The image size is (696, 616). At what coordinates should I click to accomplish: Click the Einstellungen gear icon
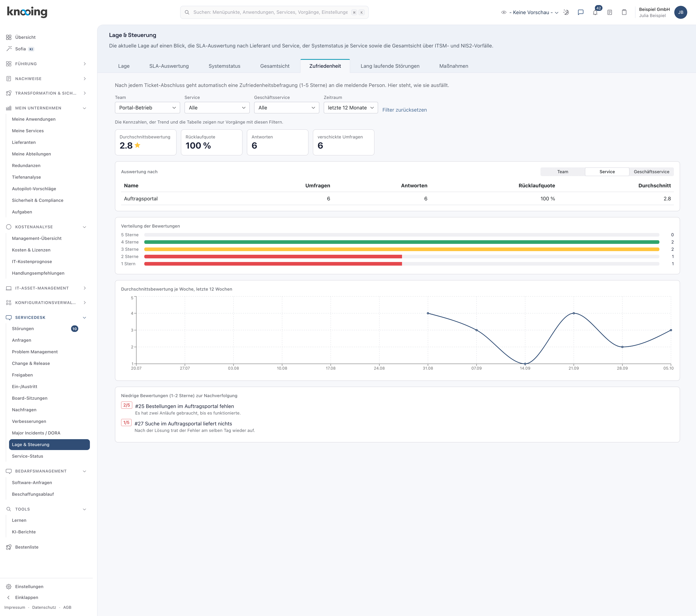[x=9, y=586]
